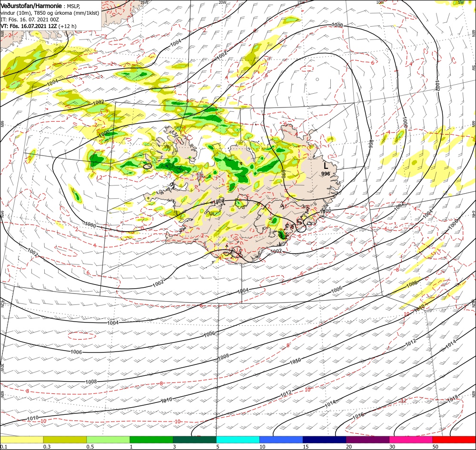Click the 996 pressure value below the L
The width and height of the screenshot is (476, 450).
pos(326,174)
